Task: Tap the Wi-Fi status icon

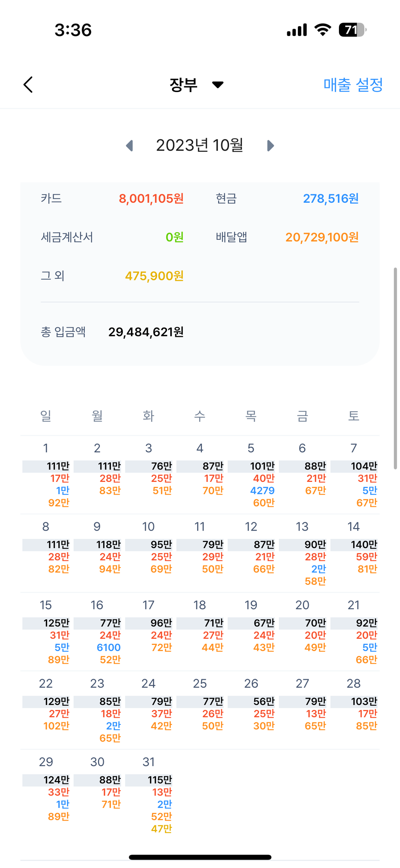Action: (323, 30)
